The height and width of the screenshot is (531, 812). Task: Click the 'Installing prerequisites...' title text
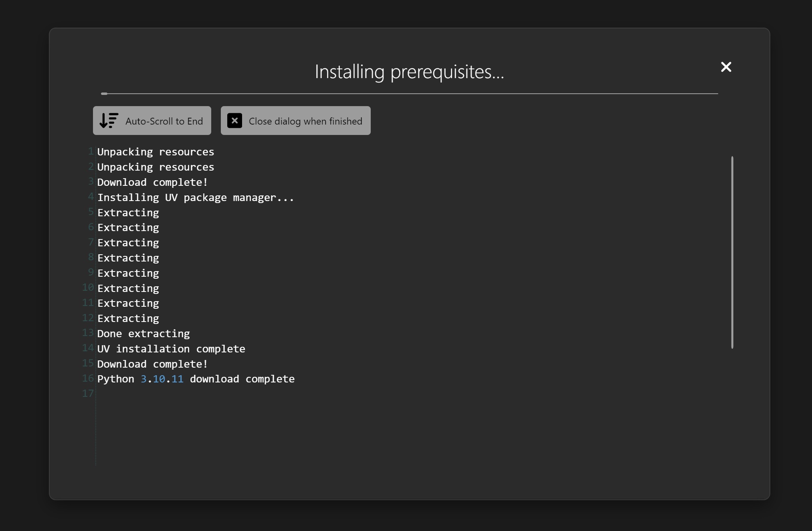tap(409, 72)
